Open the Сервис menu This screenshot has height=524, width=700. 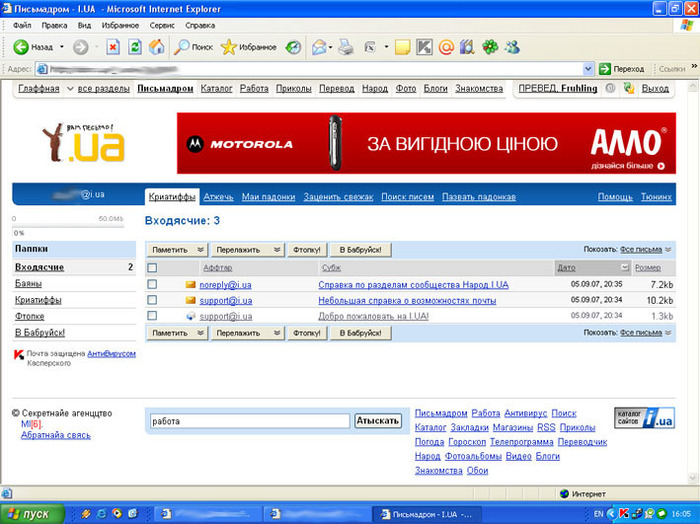point(162,25)
